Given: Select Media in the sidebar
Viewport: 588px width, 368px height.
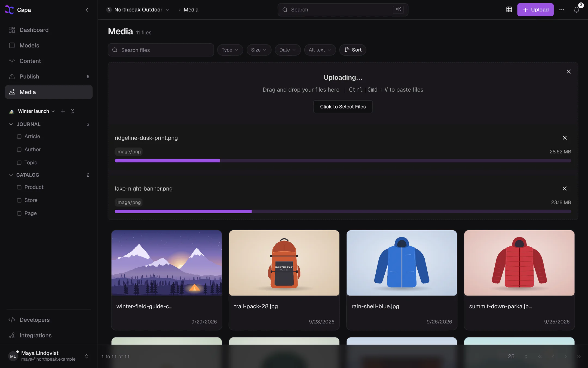Looking at the screenshot, I should (49, 92).
